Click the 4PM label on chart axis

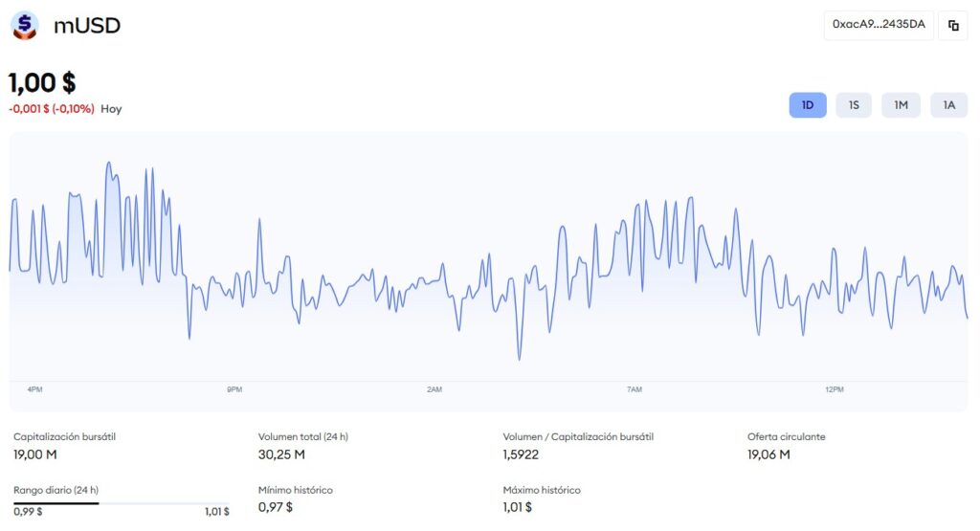tap(34, 389)
